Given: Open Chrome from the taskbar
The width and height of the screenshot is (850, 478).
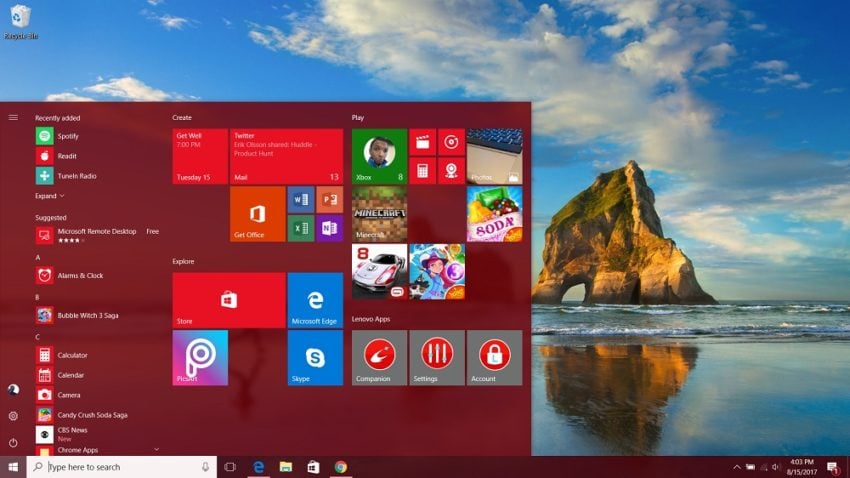Looking at the screenshot, I should click(340, 467).
